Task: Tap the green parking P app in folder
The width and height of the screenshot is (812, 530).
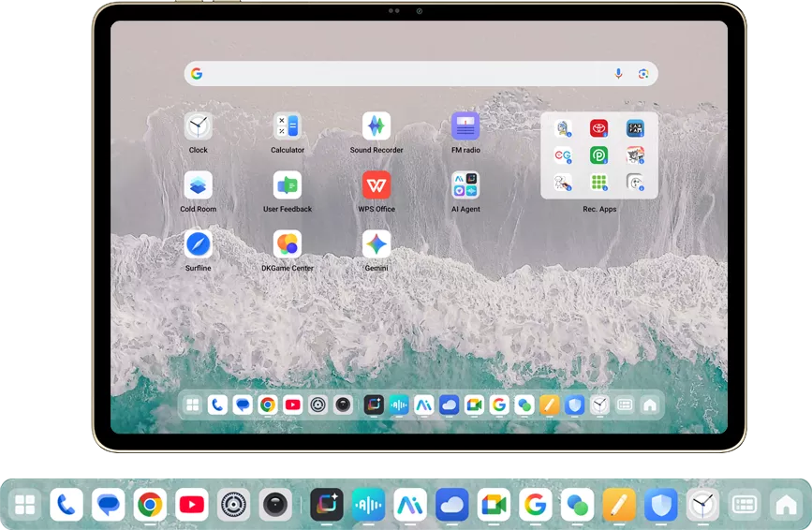Action: coord(598,155)
